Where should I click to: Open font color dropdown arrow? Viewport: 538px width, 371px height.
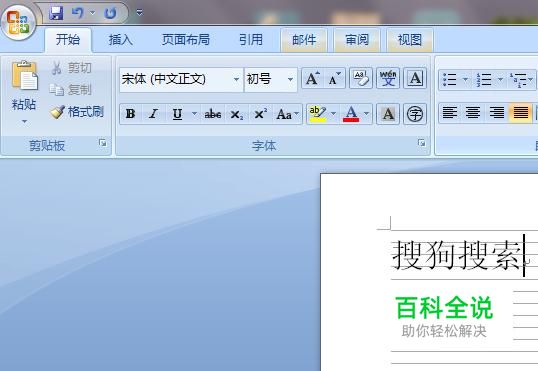366,114
